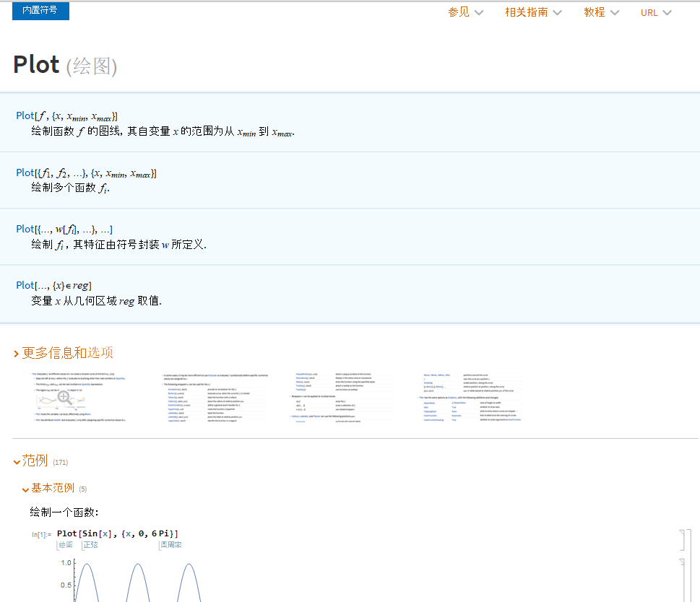Click Plot link in the w[fi] wrapper usage
This screenshot has width=700, height=602.
[x=25, y=230]
